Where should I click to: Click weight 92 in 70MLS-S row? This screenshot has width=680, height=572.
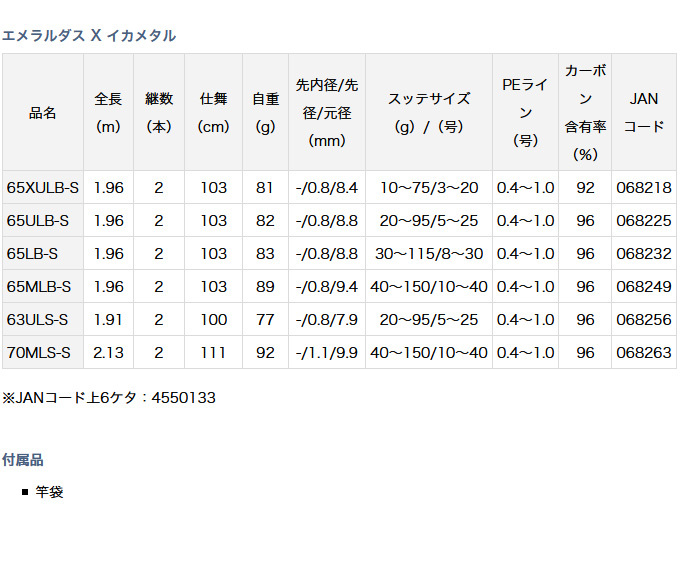tap(265, 353)
